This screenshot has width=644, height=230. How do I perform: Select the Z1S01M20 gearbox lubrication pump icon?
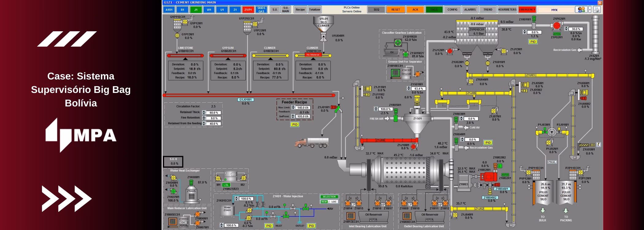(398, 43)
